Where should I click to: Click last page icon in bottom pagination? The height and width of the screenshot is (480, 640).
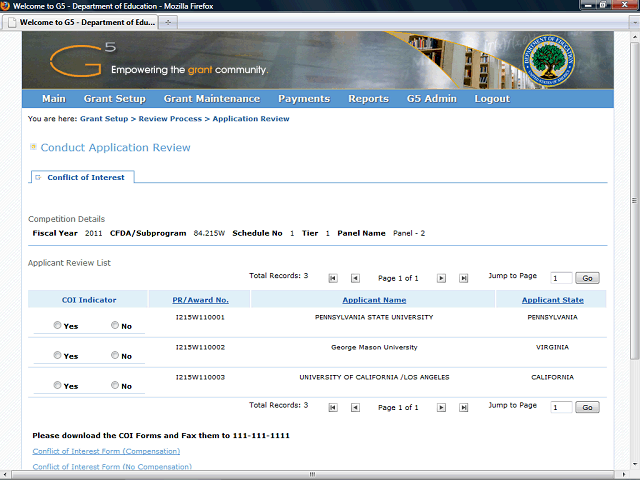463,407
